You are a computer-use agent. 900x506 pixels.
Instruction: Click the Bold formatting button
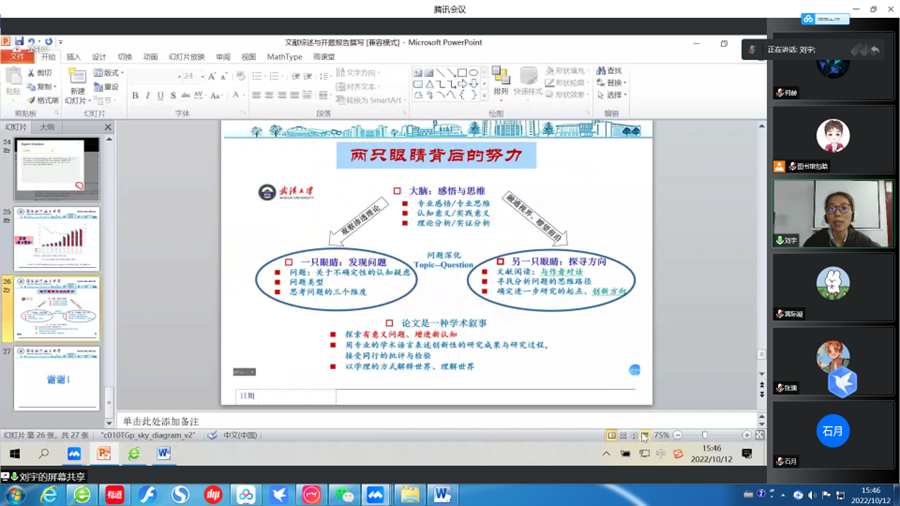pyautogui.click(x=135, y=96)
